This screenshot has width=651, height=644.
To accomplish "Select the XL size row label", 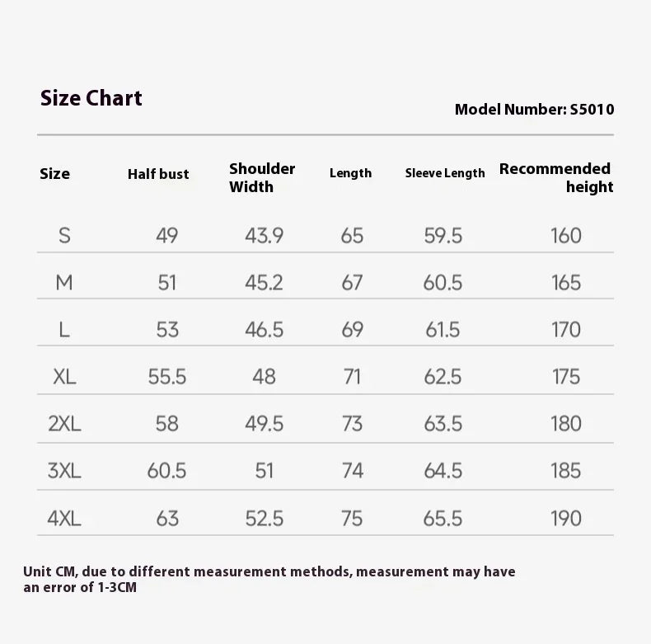I will point(64,377).
